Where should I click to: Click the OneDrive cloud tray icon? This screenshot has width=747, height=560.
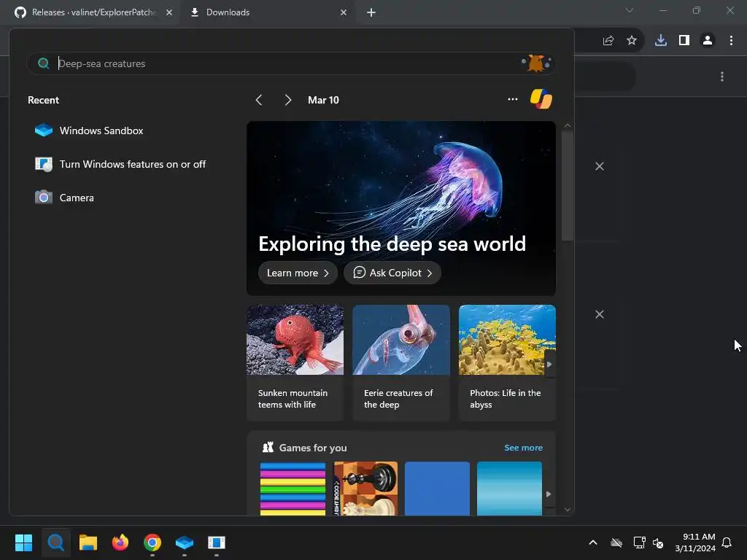click(x=616, y=542)
